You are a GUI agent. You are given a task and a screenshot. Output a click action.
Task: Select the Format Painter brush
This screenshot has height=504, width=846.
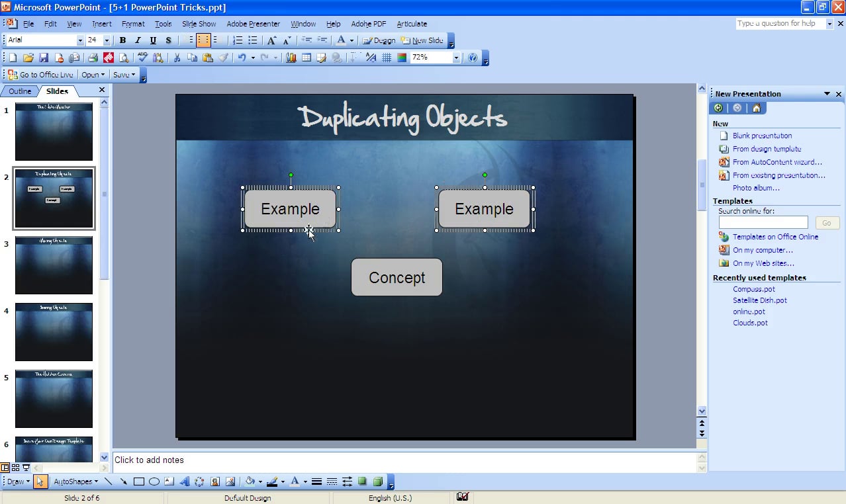pyautogui.click(x=224, y=58)
